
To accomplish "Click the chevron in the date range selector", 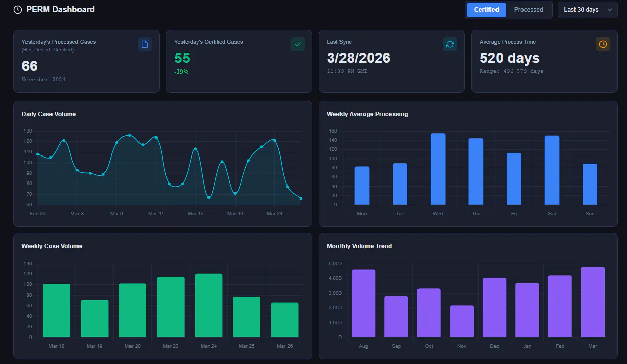I will pos(609,10).
